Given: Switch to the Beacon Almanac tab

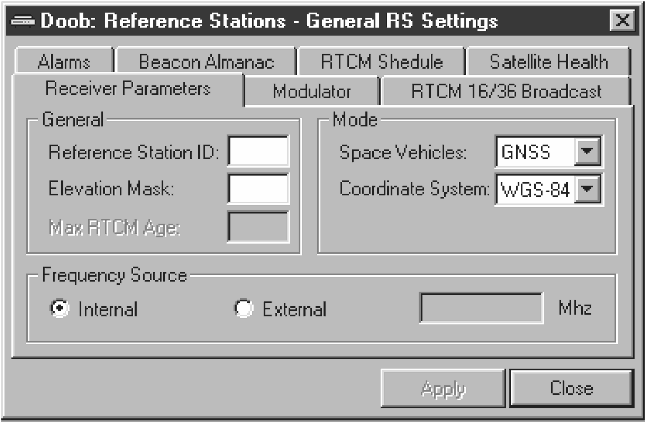Looking at the screenshot, I should pyautogui.click(x=206, y=61).
